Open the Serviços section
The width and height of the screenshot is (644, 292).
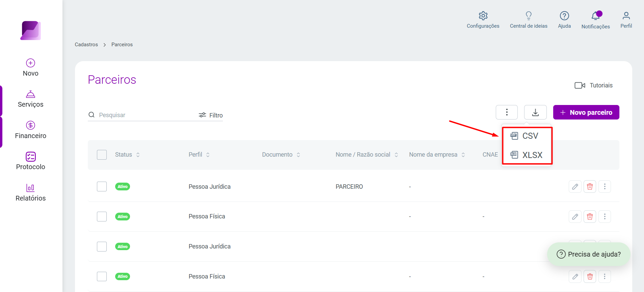coord(31,99)
